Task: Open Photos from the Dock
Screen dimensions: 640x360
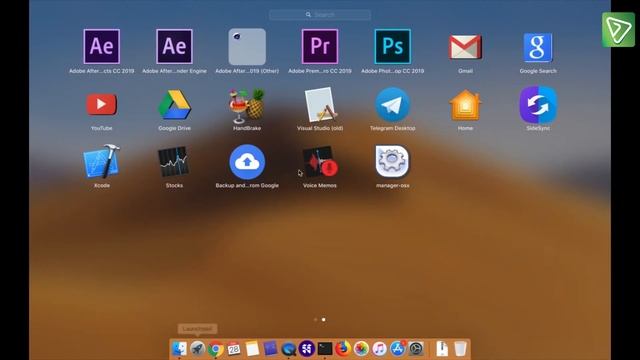Action: [361, 349]
